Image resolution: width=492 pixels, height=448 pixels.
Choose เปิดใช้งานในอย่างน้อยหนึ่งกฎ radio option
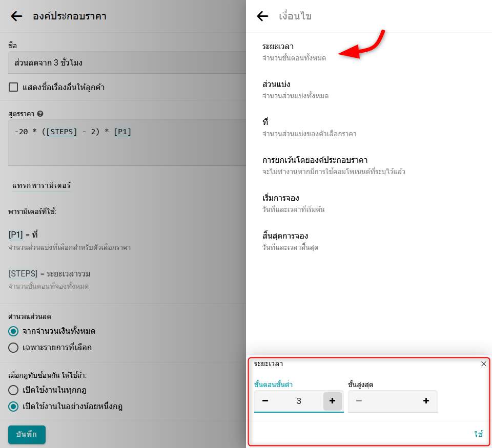[x=14, y=407]
